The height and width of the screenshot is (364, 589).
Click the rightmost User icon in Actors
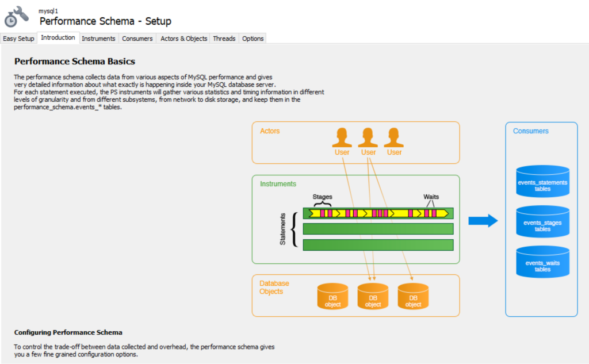pyautogui.click(x=394, y=138)
